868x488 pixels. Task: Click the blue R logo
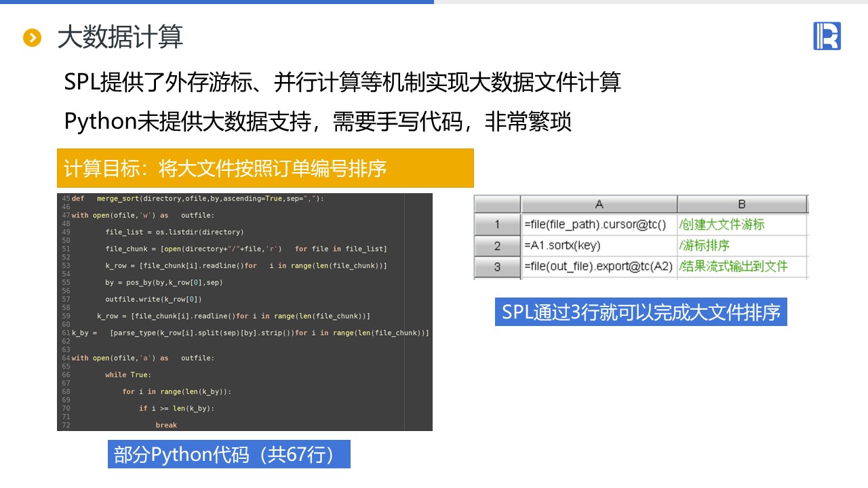click(x=827, y=36)
